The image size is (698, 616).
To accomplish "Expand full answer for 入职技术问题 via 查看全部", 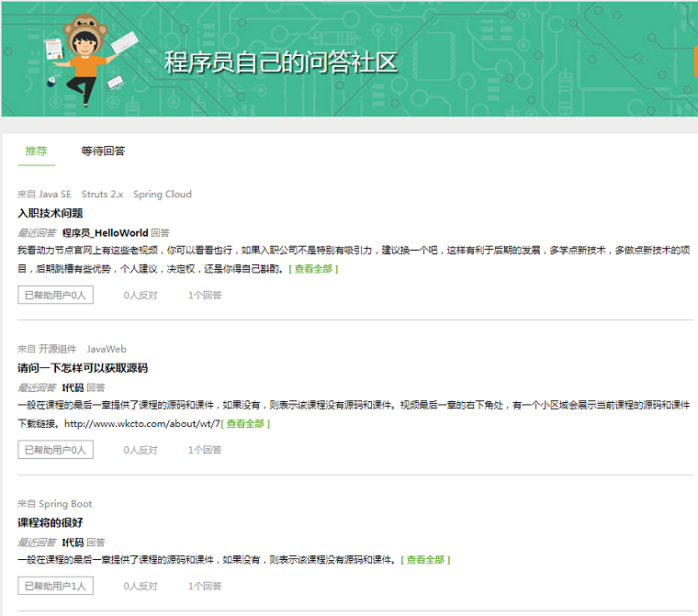I will pyautogui.click(x=313, y=269).
